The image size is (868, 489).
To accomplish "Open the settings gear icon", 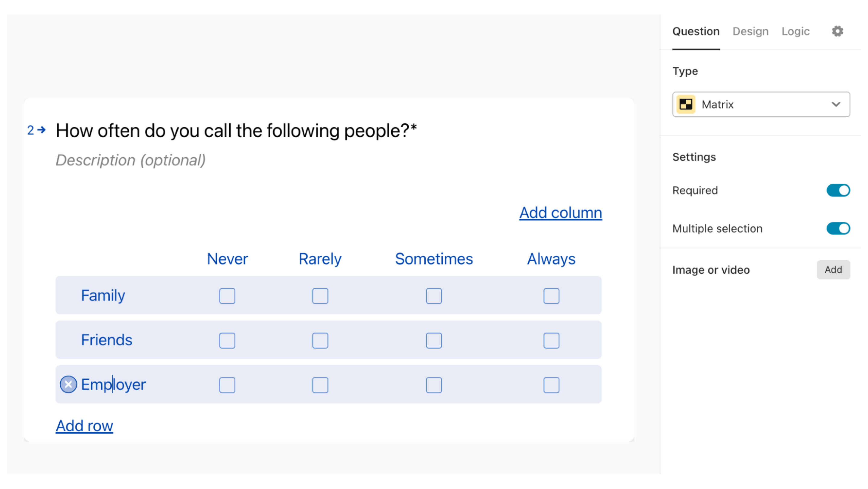I will coord(837,31).
